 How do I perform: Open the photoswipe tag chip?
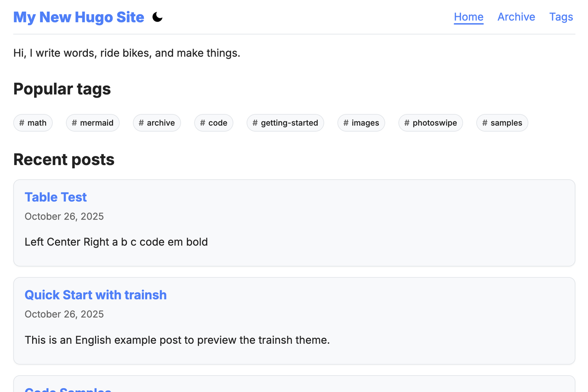click(x=430, y=123)
